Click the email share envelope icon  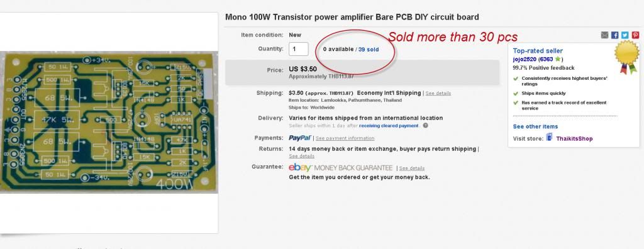(x=604, y=35)
